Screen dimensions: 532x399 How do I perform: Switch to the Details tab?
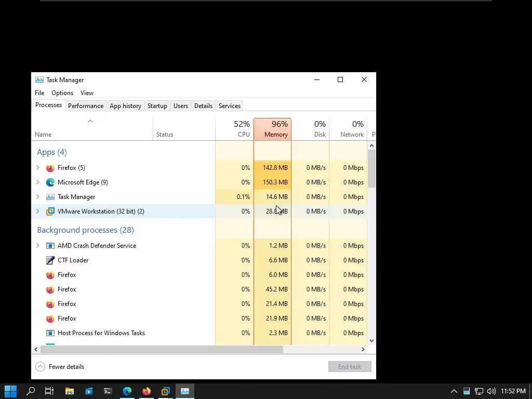click(203, 106)
